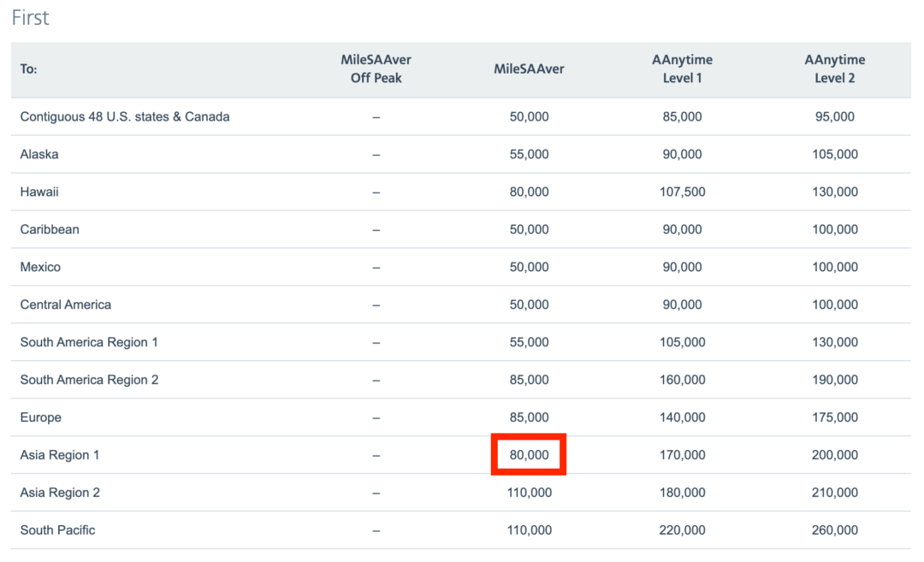Select South Pacific Level 2 value 260,000
Image resolution: width=924 pixels, height=562 pixels.
point(834,530)
